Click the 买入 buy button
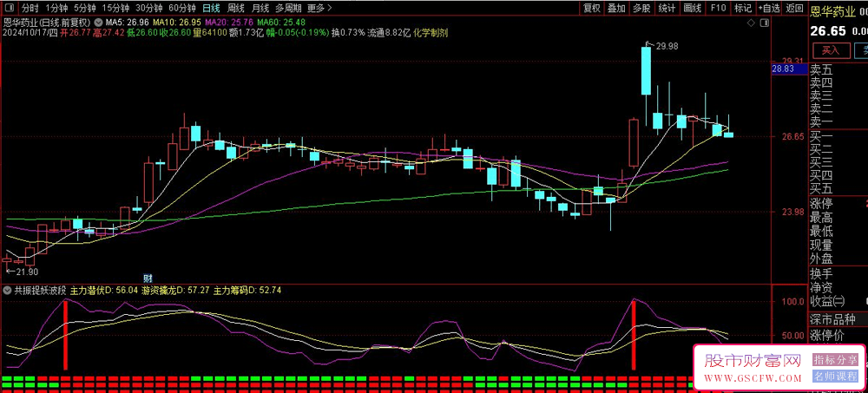 pos(831,50)
